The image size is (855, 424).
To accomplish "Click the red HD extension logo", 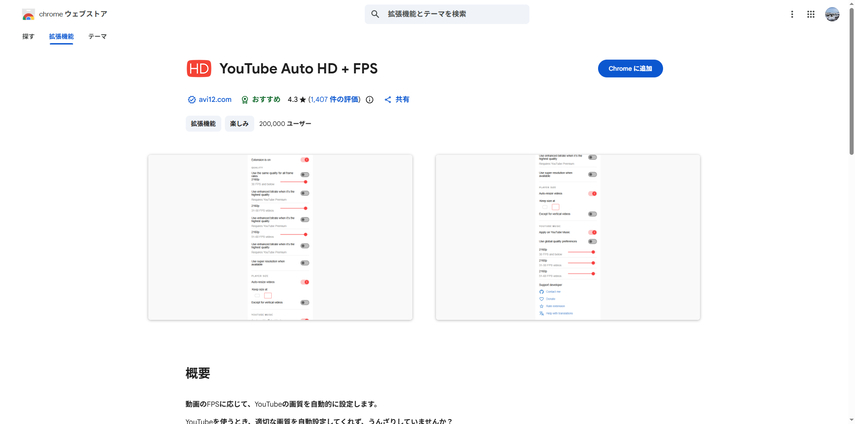I will [198, 69].
